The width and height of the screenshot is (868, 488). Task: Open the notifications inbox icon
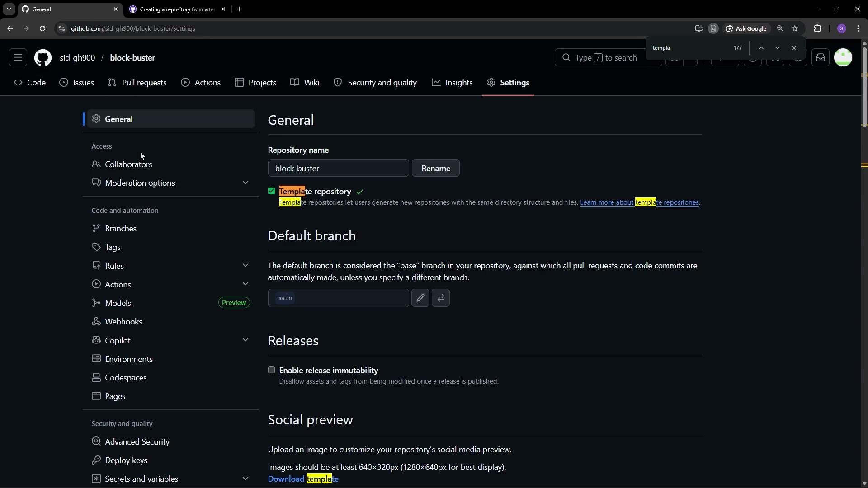[x=820, y=57]
